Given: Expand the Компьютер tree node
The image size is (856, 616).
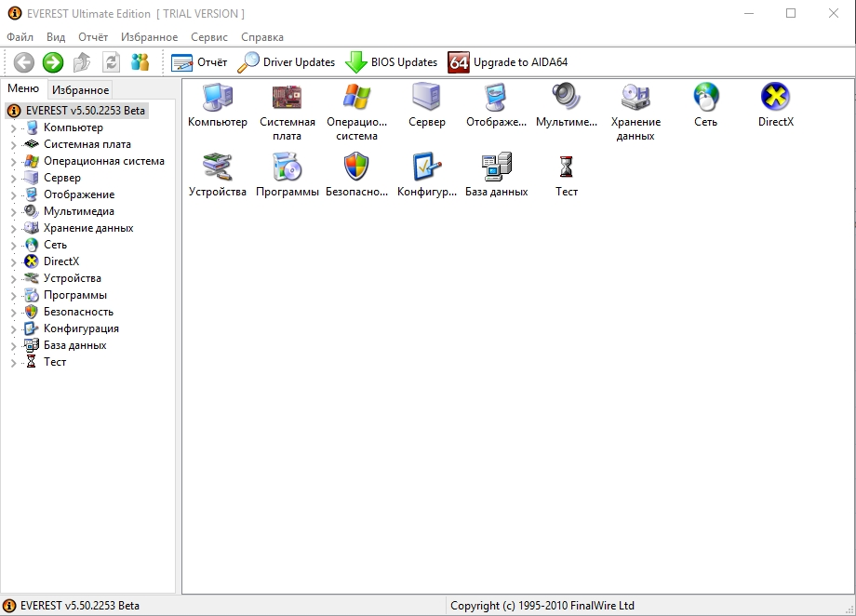Looking at the screenshot, I should tap(14, 127).
